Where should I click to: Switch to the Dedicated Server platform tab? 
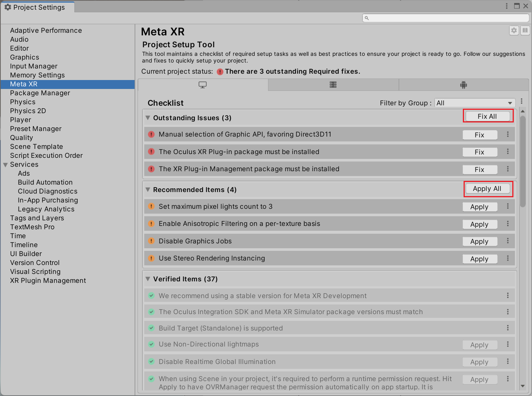click(333, 85)
